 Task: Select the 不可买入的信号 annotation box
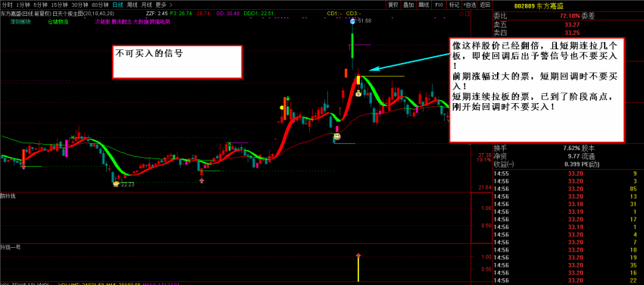177,61
